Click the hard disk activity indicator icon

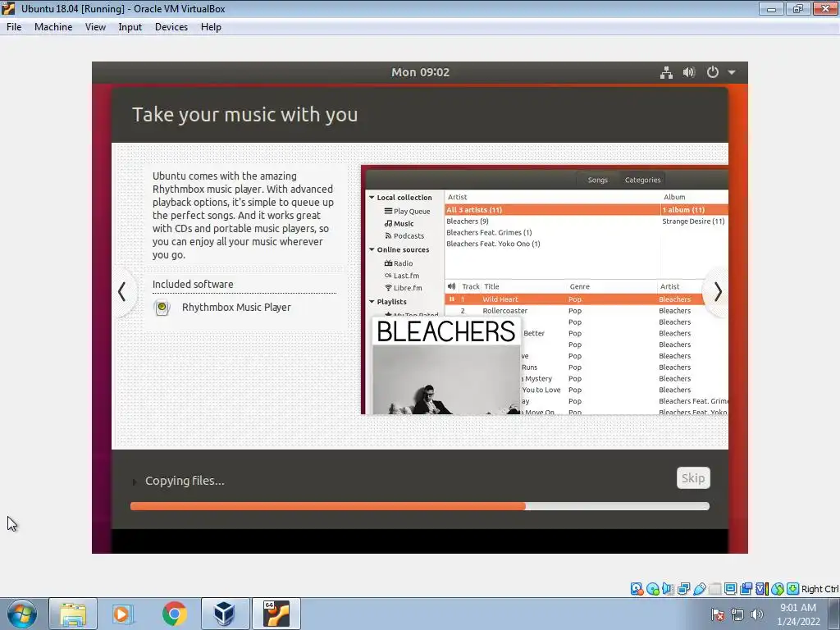click(637, 589)
